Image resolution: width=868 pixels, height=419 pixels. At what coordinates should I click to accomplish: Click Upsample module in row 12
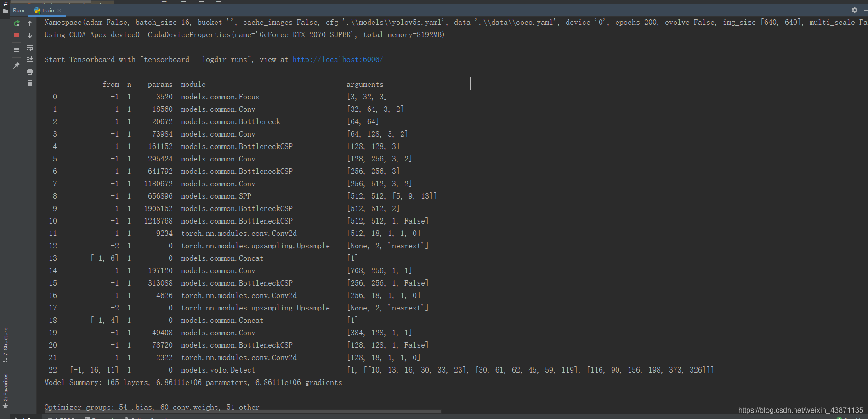click(255, 246)
